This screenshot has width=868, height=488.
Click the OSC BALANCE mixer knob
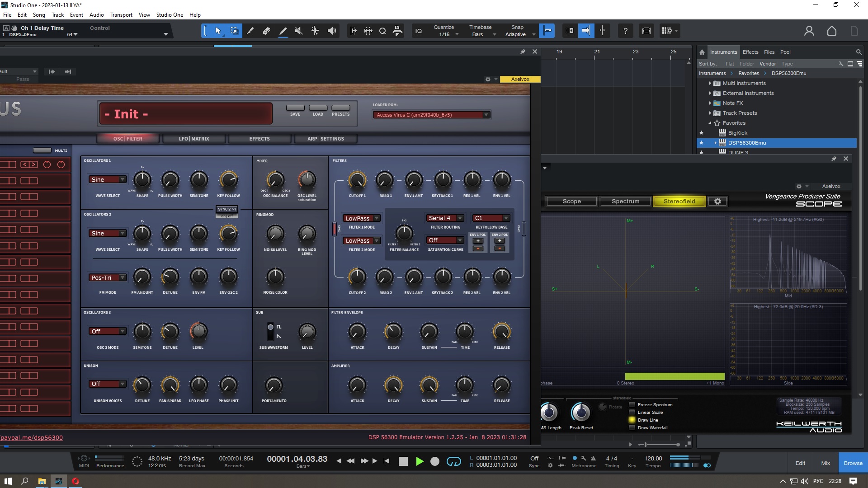[275, 180]
